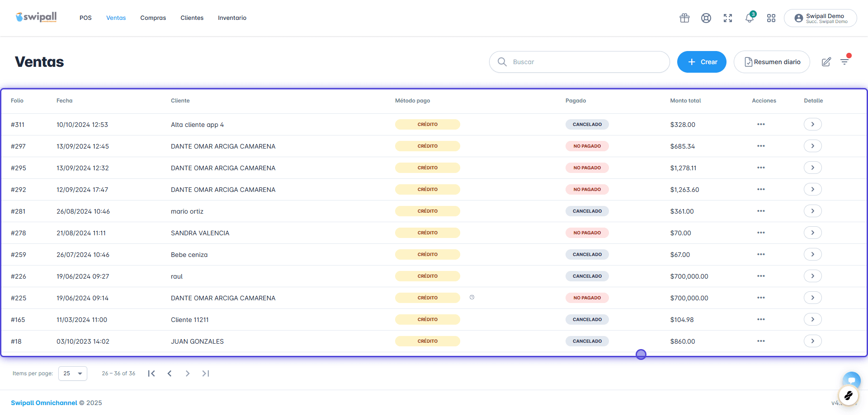
Task: Click the Crear button
Action: [702, 62]
